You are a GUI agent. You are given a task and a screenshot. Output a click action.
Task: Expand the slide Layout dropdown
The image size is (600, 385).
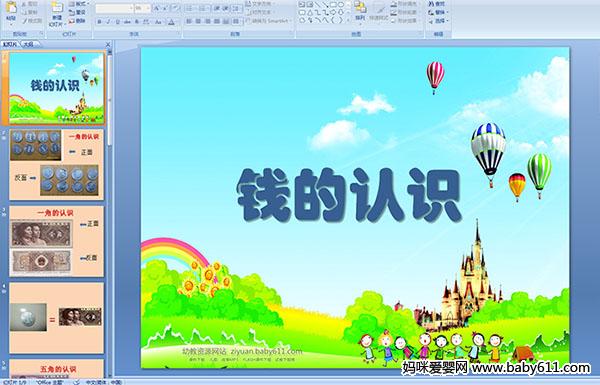point(79,4)
